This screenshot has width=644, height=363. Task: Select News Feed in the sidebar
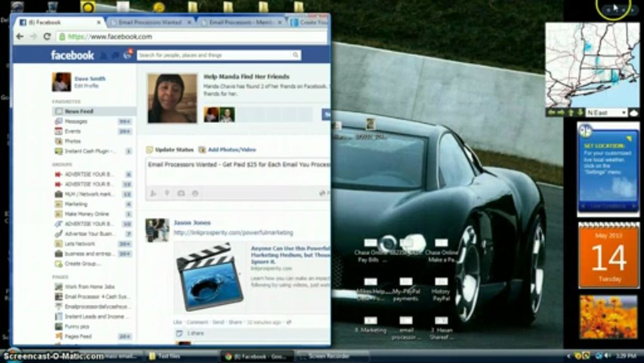tap(93, 111)
